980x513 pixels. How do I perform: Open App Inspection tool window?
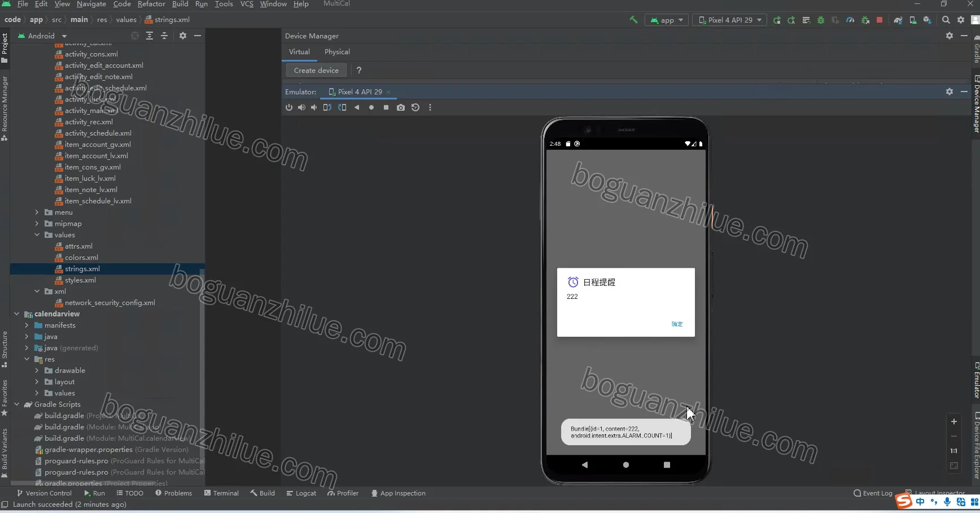click(x=398, y=493)
